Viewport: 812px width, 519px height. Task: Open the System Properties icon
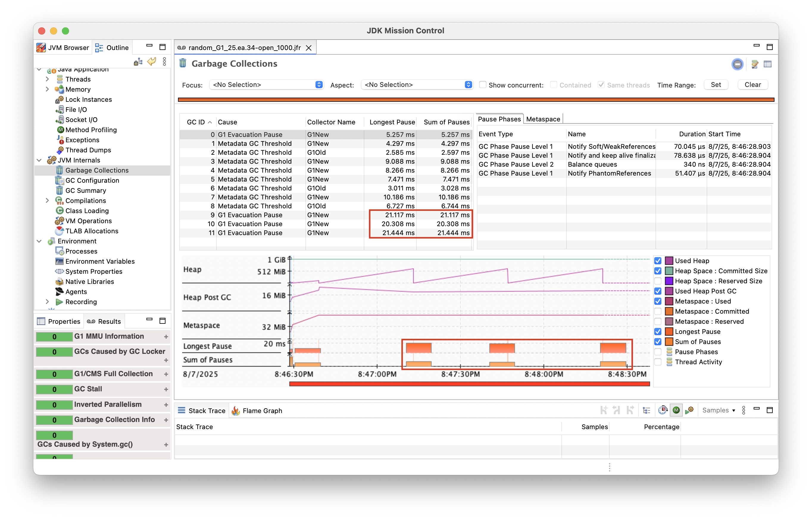click(59, 271)
